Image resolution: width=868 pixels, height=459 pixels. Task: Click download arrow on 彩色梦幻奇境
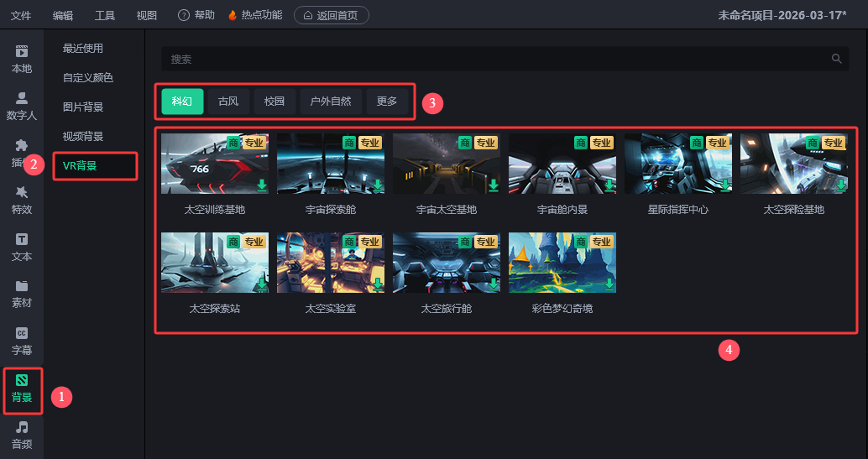[x=609, y=285]
